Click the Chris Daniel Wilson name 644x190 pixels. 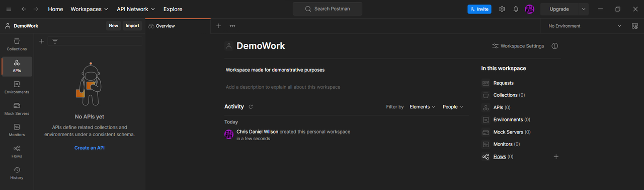pos(257,132)
